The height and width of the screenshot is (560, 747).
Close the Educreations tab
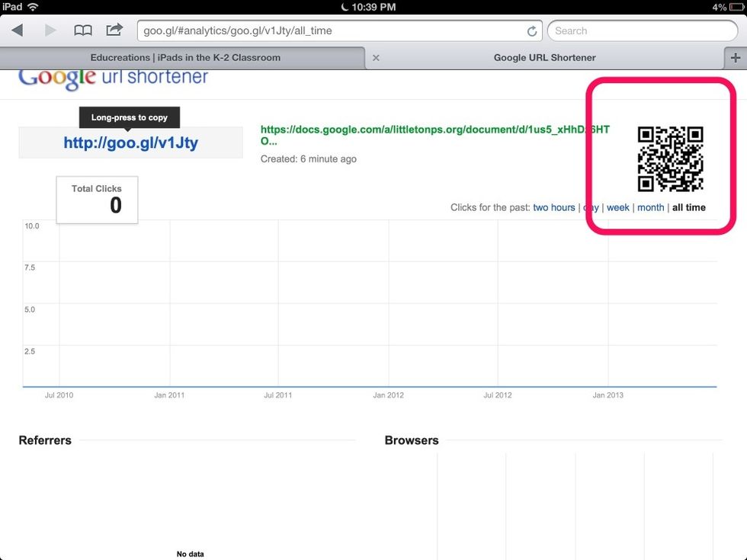376,57
